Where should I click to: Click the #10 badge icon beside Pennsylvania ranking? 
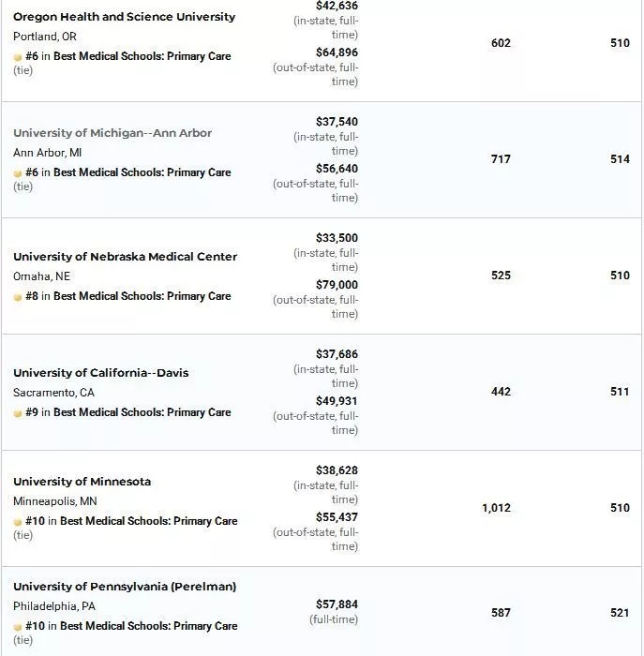18,627
